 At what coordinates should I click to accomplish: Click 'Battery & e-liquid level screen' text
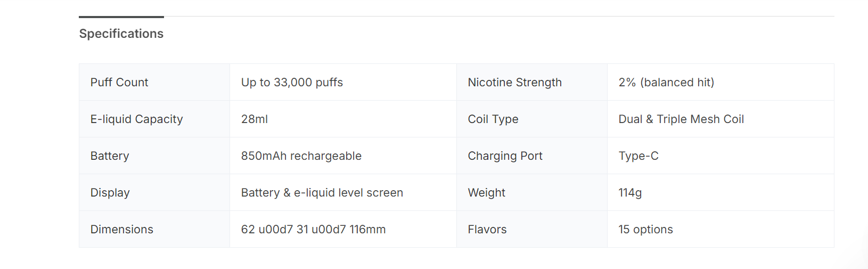point(322,193)
